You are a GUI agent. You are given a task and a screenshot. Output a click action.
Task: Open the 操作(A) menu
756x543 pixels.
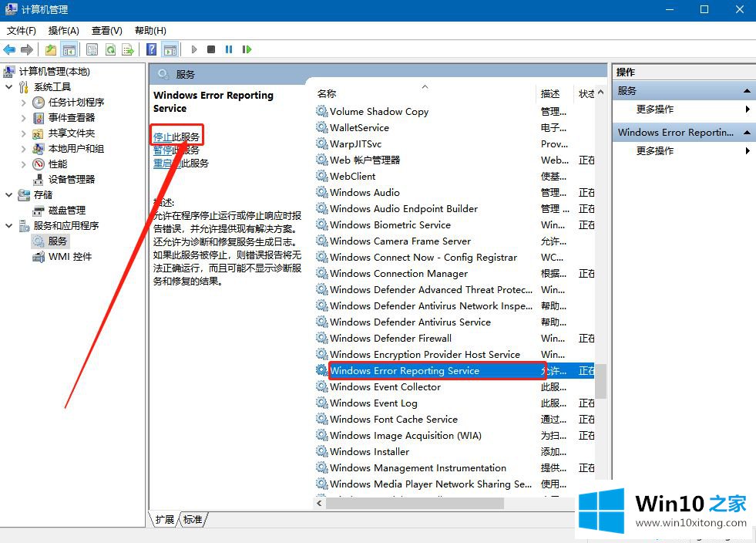[64, 31]
